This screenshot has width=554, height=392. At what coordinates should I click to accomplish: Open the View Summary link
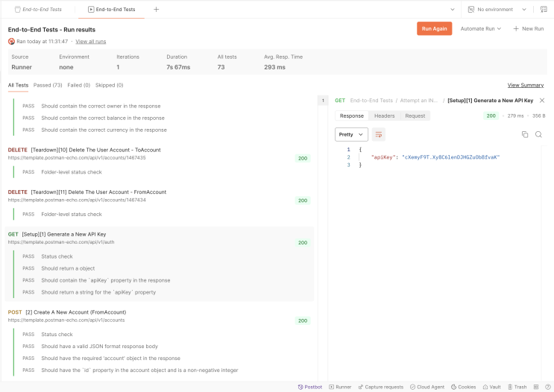(x=526, y=85)
